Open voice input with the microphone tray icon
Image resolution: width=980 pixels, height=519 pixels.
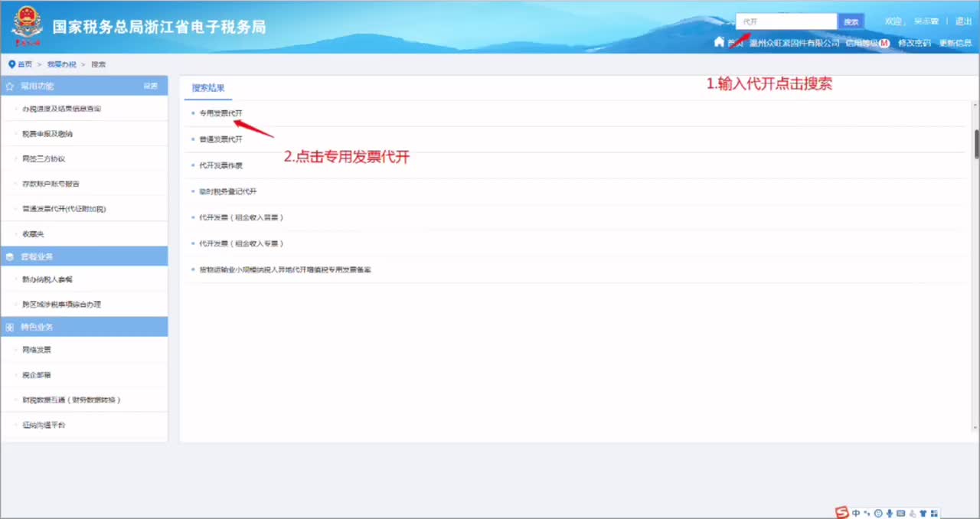890,512
